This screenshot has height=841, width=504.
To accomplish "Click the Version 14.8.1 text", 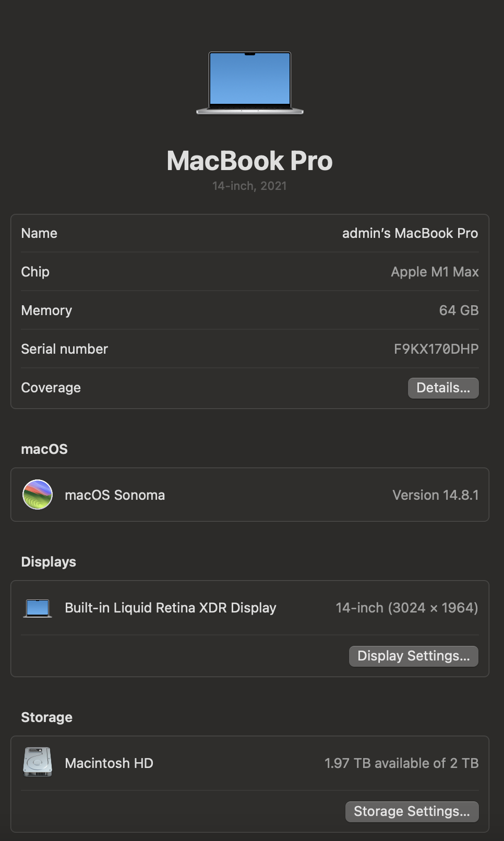I will [435, 495].
